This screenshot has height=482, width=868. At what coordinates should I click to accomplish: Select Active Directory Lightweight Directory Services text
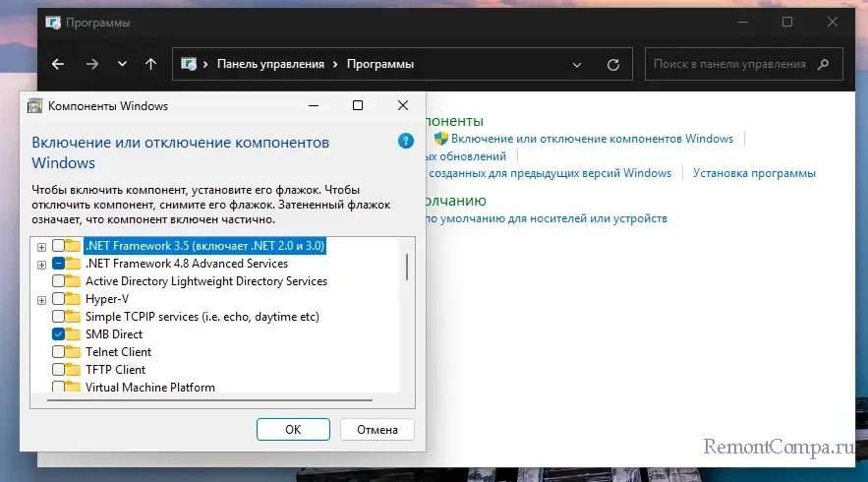click(x=205, y=281)
